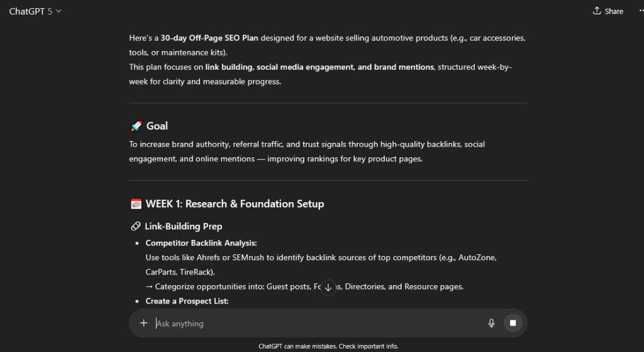Viewport: 644px width, 352px height.
Task: Click the calendar emoji beside WEEK 1
Action: tap(136, 204)
